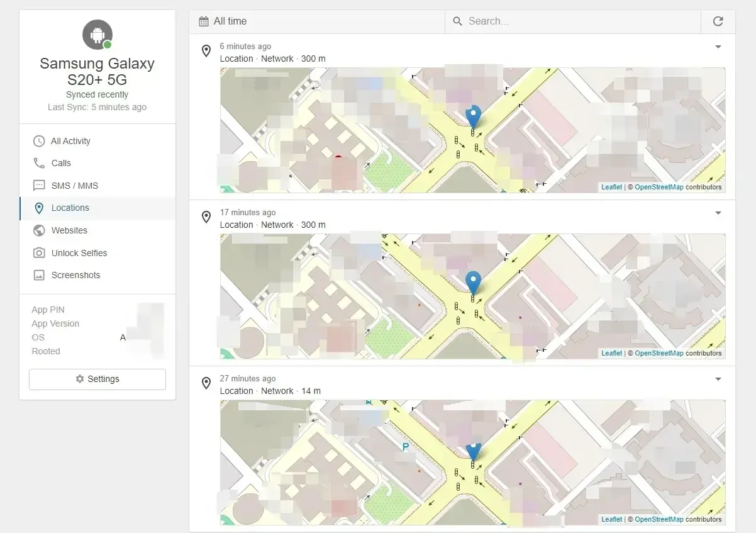Click Leaflet link in 27 minutes ago map
This screenshot has height=533, width=756.
(x=611, y=519)
